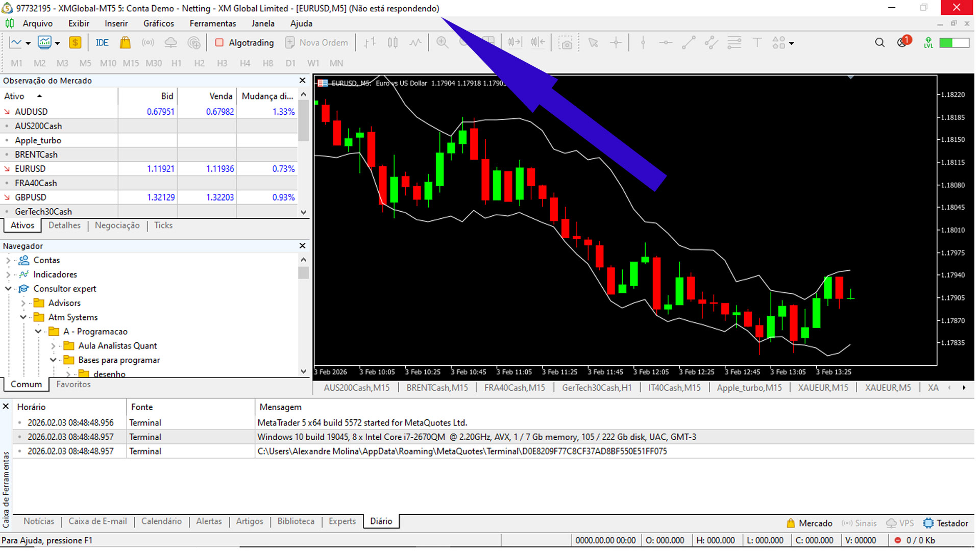Click the Nova Ordem button
The height and width of the screenshot is (551, 980).
(x=316, y=43)
